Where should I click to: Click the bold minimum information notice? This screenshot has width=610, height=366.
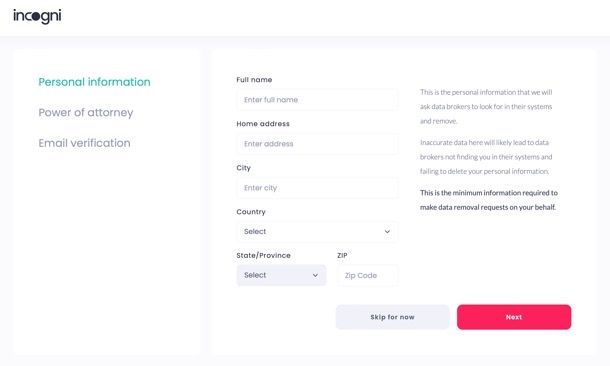point(489,200)
